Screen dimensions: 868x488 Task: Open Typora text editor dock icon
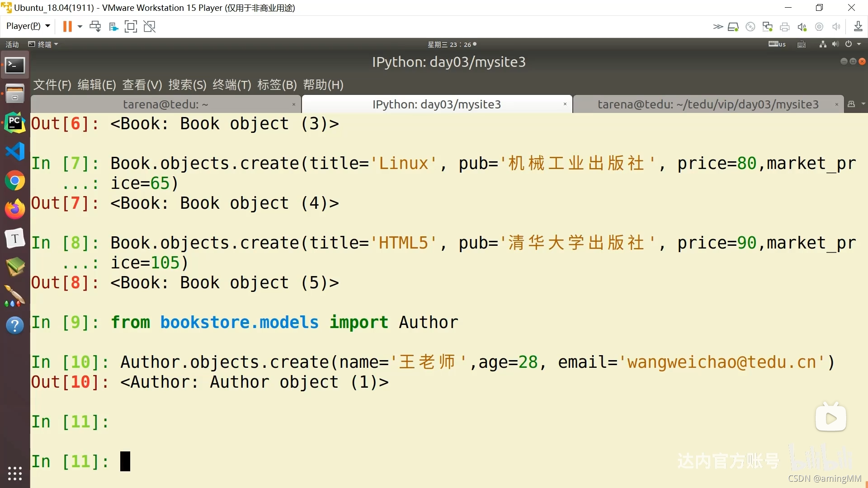click(x=15, y=238)
